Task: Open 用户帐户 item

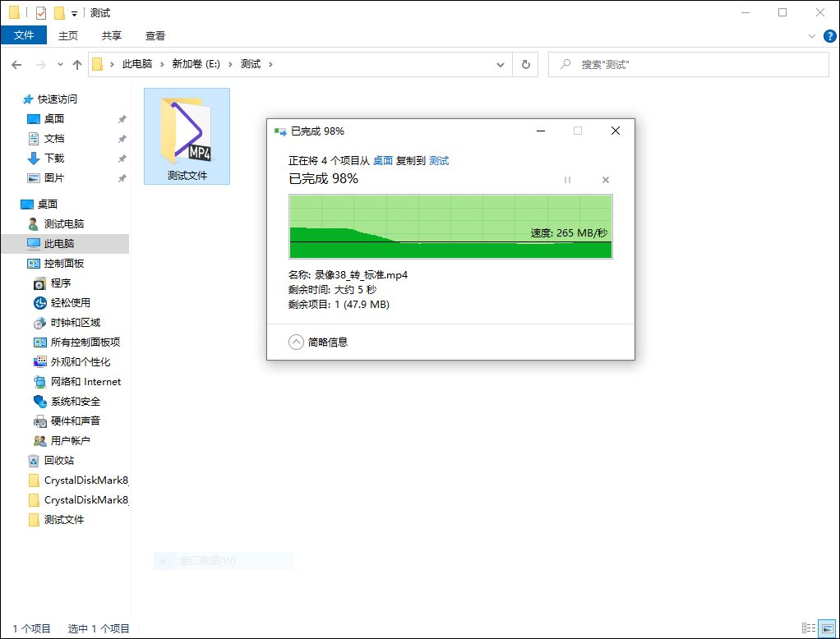Action: point(70,441)
